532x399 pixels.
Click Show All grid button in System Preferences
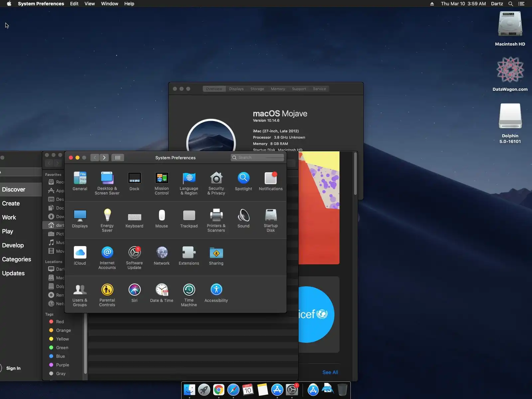coord(118,158)
